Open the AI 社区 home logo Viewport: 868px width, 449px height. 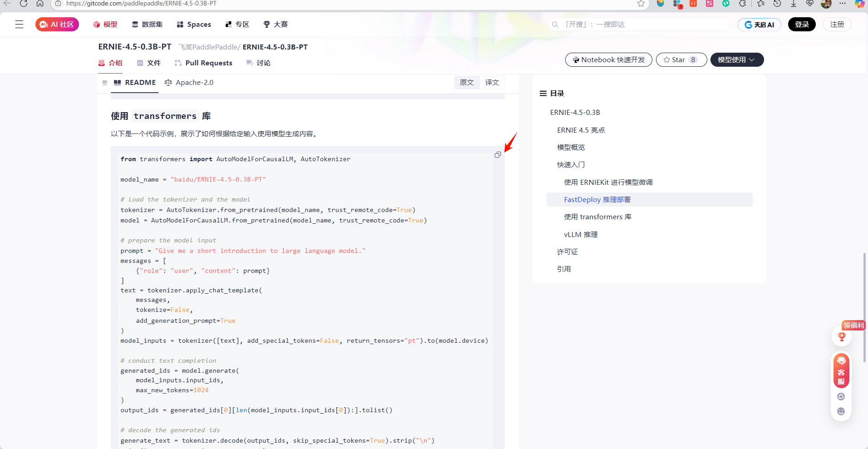[57, 25]
